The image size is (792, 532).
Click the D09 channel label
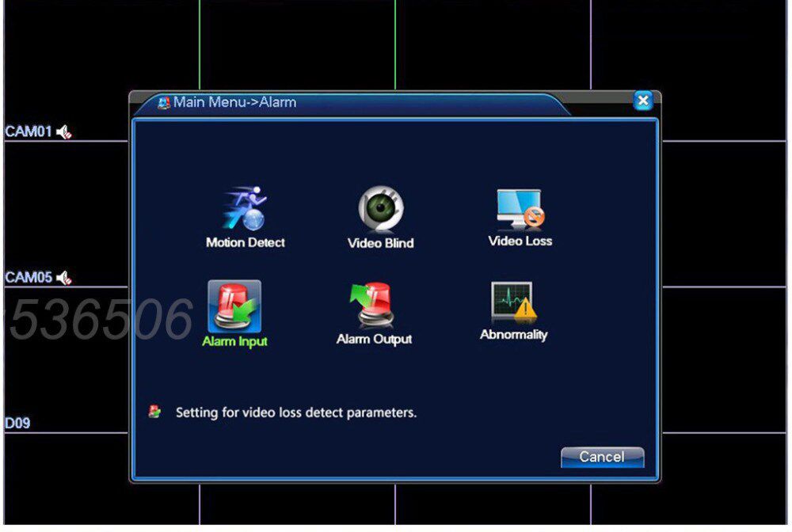click(x=17, y=423)
